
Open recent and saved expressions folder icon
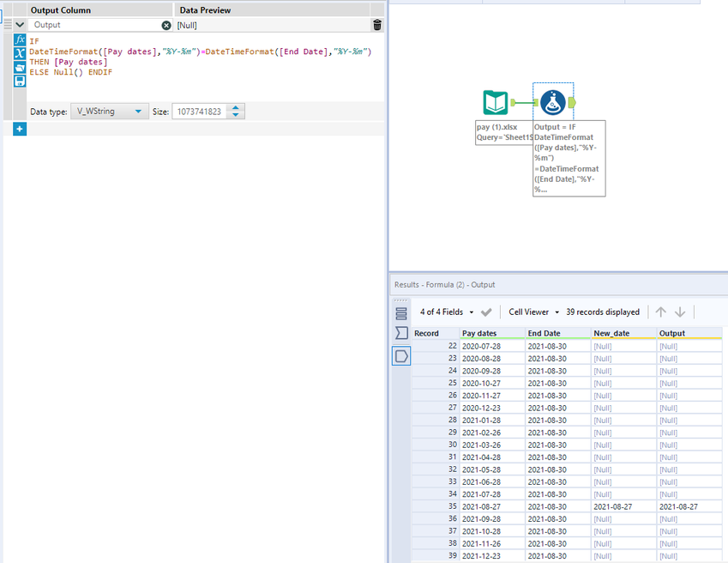pos(20,67)
